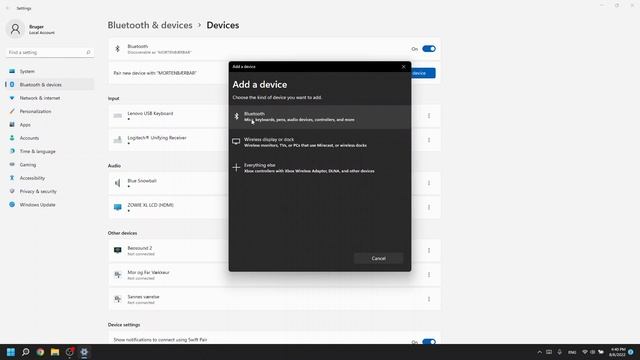Viewport: 640px width, 360px height.
Task: Open Chrome from the taskbar
Action: pyautogui.click(x=40, y=352)
